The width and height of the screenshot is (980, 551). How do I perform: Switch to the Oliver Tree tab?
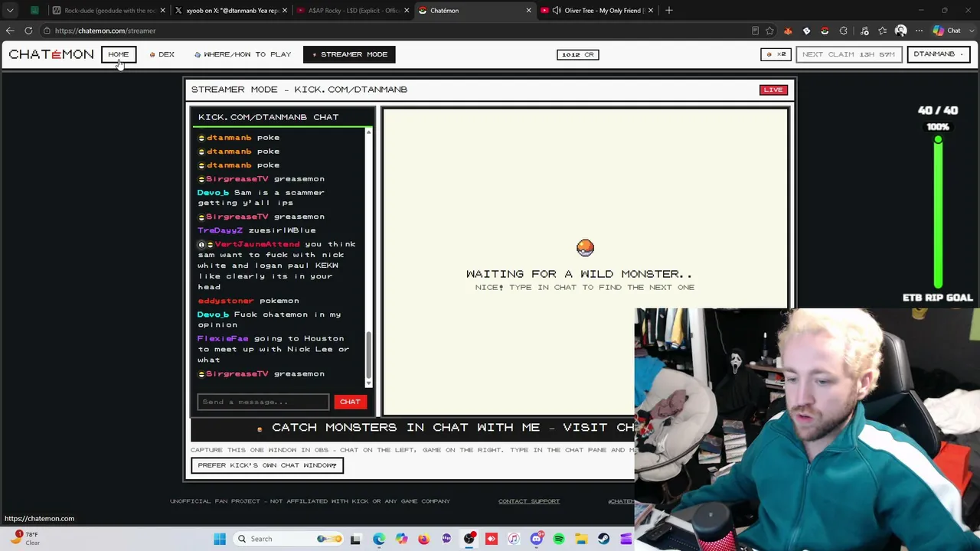tap(597, 11)
